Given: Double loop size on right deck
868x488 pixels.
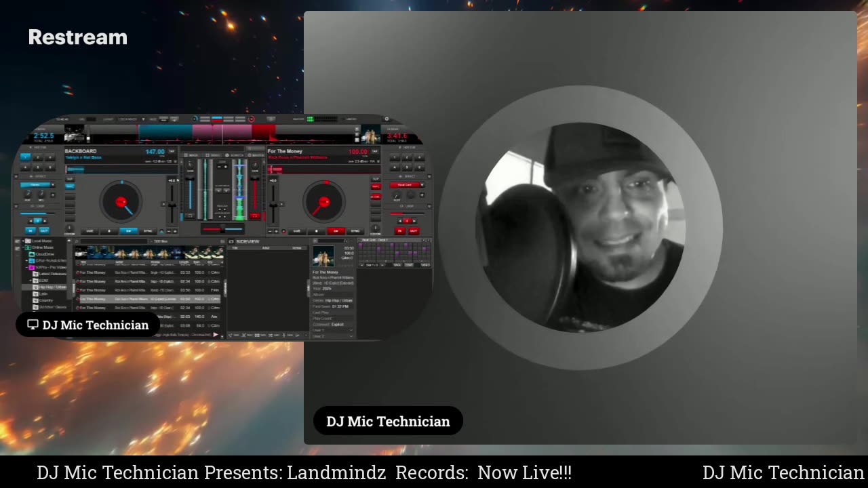Looking at the screenshot, I should pyautogui.click(x=414, y=221).
